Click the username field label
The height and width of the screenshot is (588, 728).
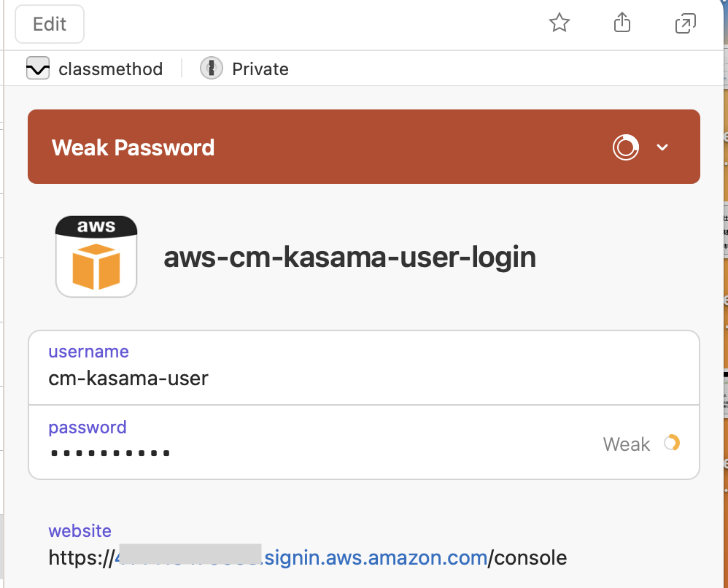[89, 352]
